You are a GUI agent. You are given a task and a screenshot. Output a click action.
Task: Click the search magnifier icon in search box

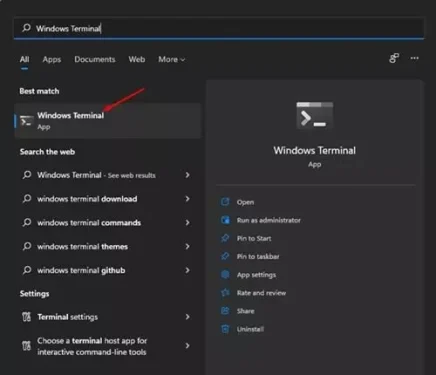[26, 28]
